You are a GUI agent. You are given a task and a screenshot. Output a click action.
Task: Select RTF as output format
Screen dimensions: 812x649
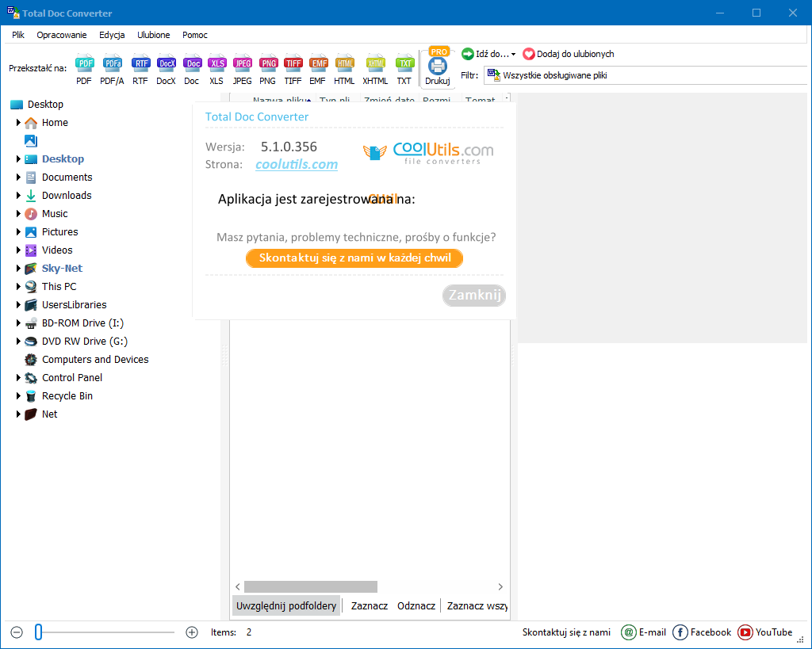[x=140, y=70]
